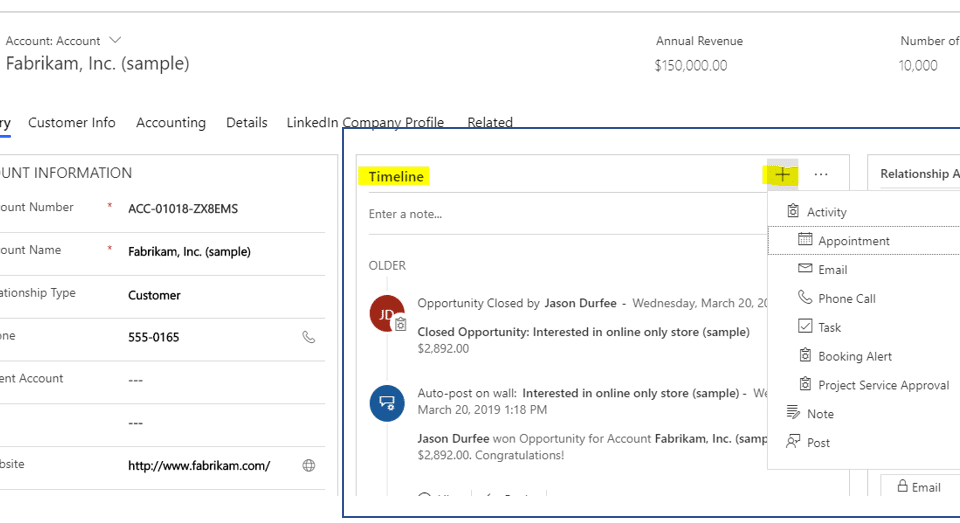Choose Email in the activity dropdown
This screenshot has width=960, height=523.
point(832,270)
